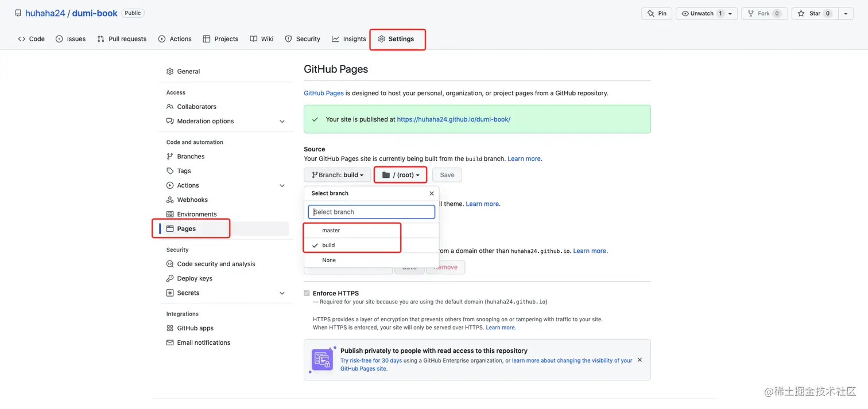
Task: Open the Unwatch dropdown arrow
Action: point(731,13)
